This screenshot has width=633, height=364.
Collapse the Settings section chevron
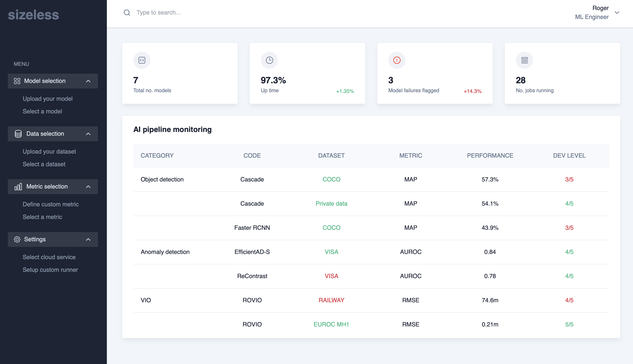click(x=88, y=239)
